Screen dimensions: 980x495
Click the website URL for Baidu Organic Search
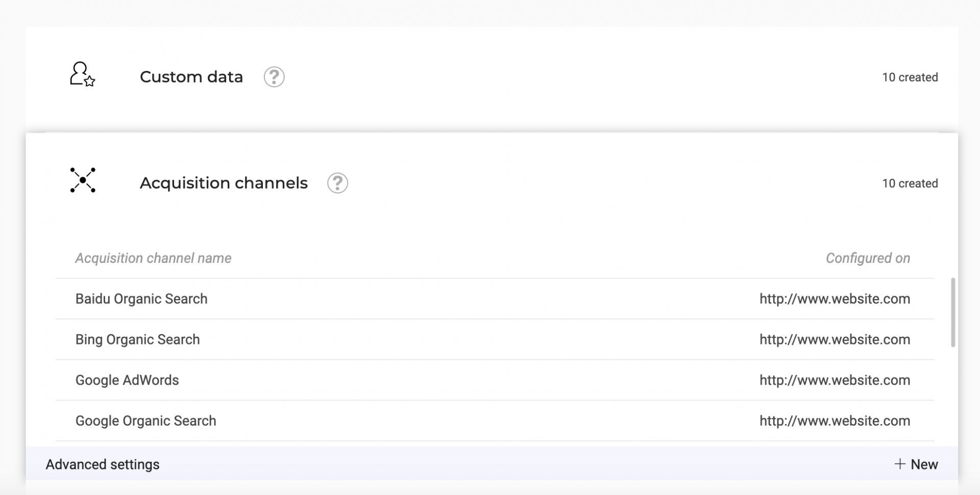[835, 299]
